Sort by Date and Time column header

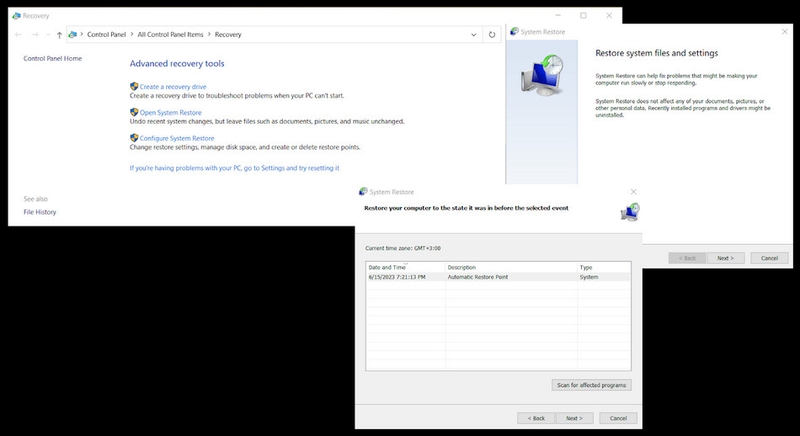406,267
